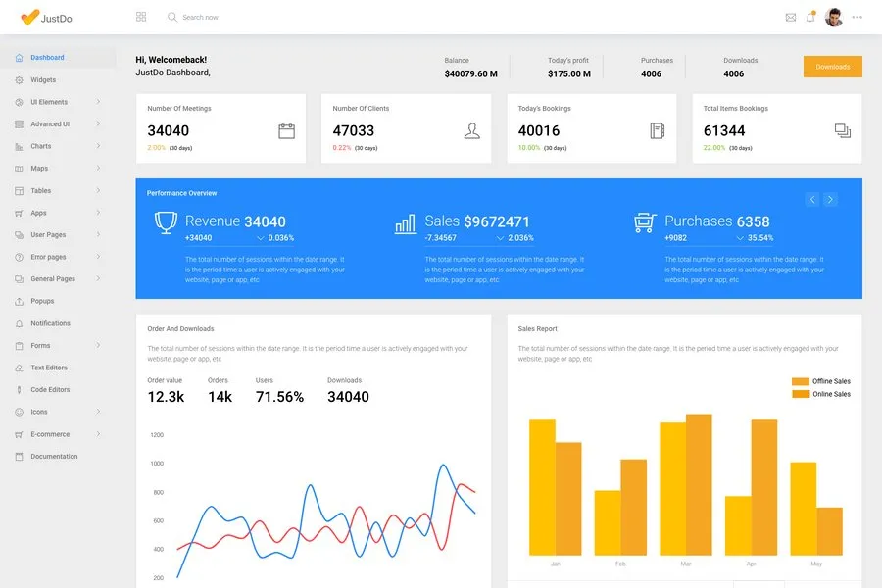Click the three-dots more options icon
This screenshot has height=588, width=882.
857,17
